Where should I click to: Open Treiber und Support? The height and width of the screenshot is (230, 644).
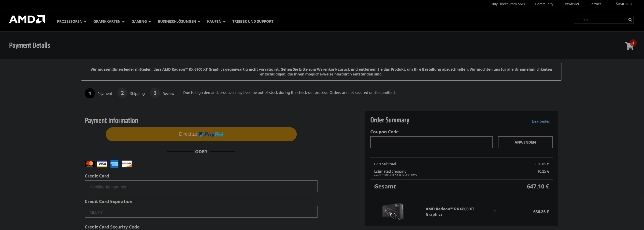click(x=253, y=21)
